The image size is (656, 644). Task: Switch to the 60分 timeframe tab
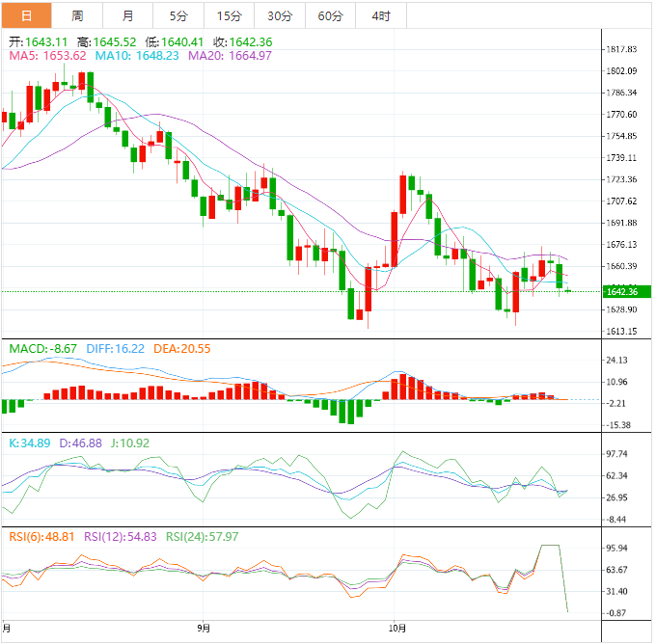pyautogui.click(x=330, y=15)
